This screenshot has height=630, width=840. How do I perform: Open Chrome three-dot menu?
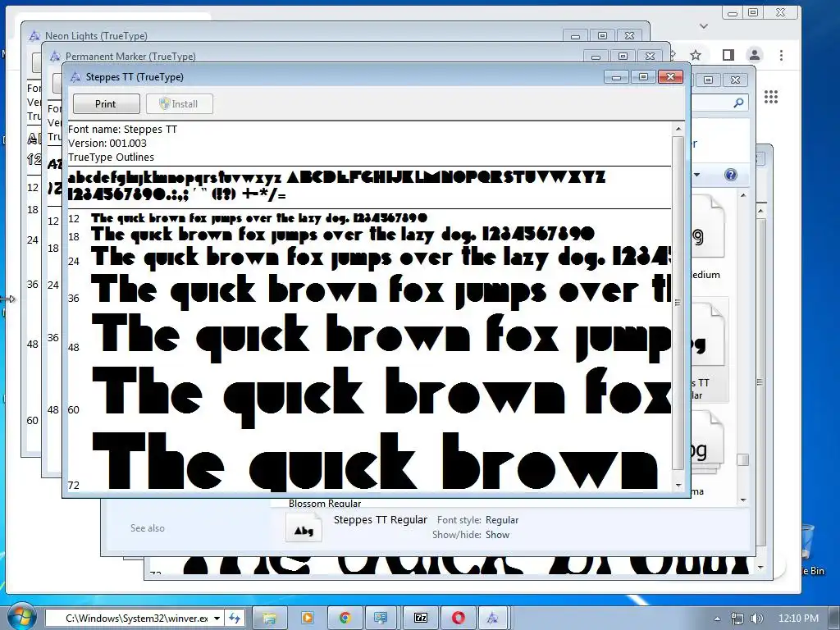click(781, 55)
